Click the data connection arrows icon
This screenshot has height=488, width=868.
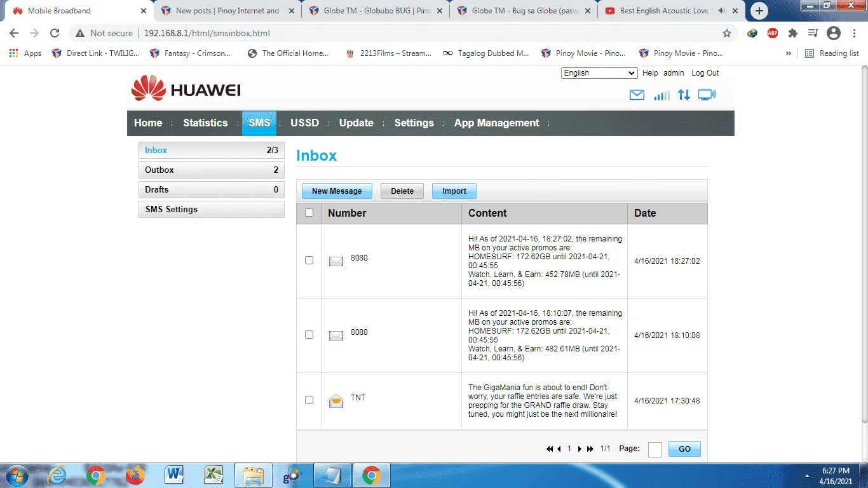coord(684,95)
